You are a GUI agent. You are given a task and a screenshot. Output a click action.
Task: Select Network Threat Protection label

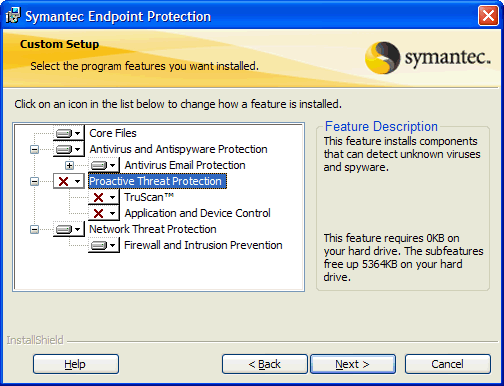click(153, 229)
